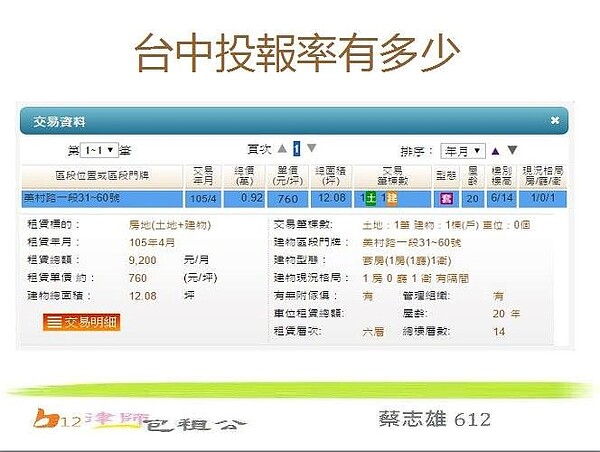The height and width of the screenshot is (452, 600).
Task: Sort descending with the dark down triangle
Action: click(512, 150)
